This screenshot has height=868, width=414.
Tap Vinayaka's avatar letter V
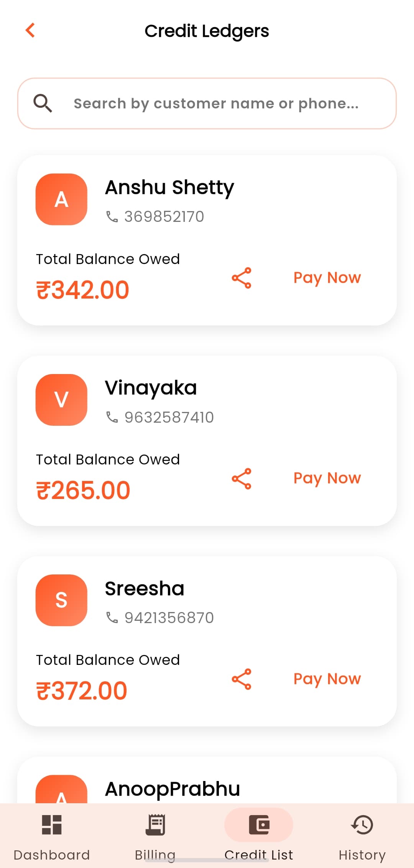pyautogui.click(x=61, y=400)
